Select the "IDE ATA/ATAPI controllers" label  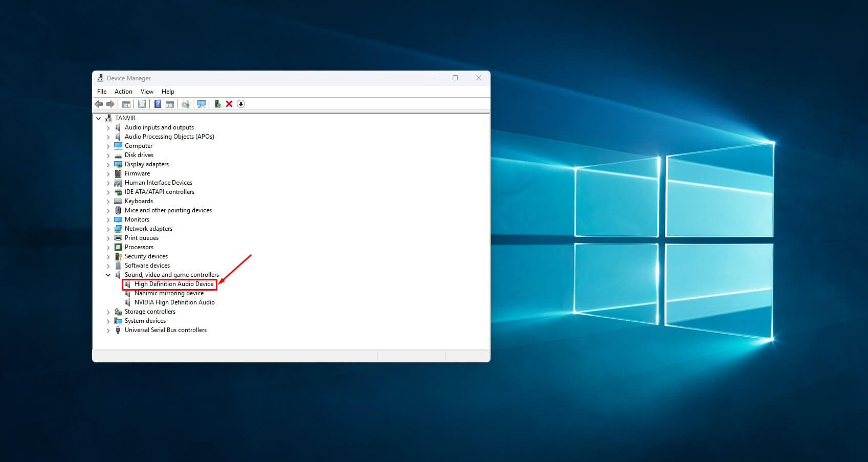(160, 192)
